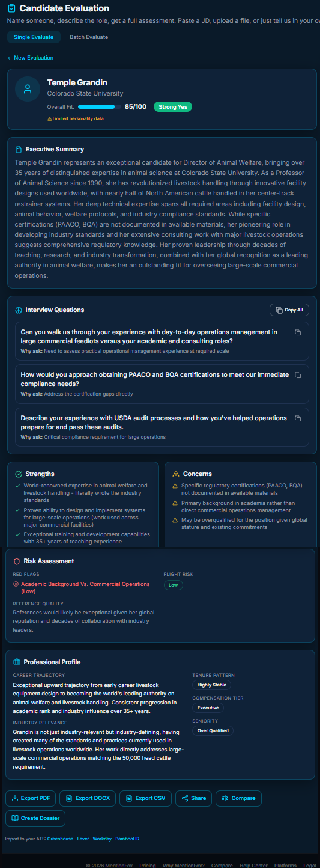Import to Workday ATS

click(x=102, y=839)
